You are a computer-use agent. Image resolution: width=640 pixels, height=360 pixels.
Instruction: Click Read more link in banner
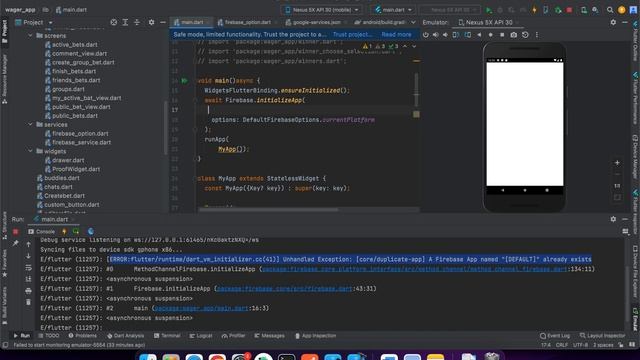[x=396, y=35]
